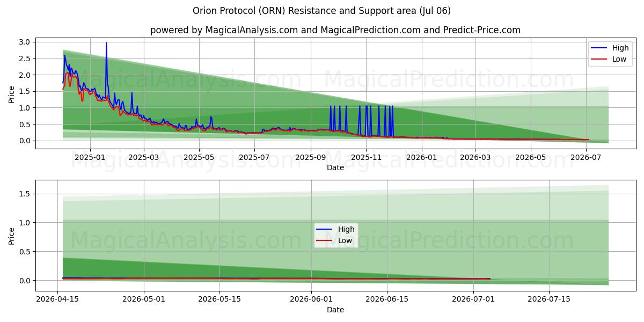Click the '2025-01' date tick on the top chart
This screenshot has height=322, width=644.
click(x=90, y=157)
